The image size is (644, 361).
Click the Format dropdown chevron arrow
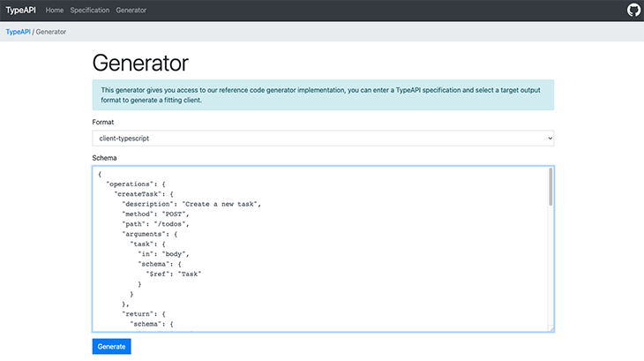click(549, 139)
